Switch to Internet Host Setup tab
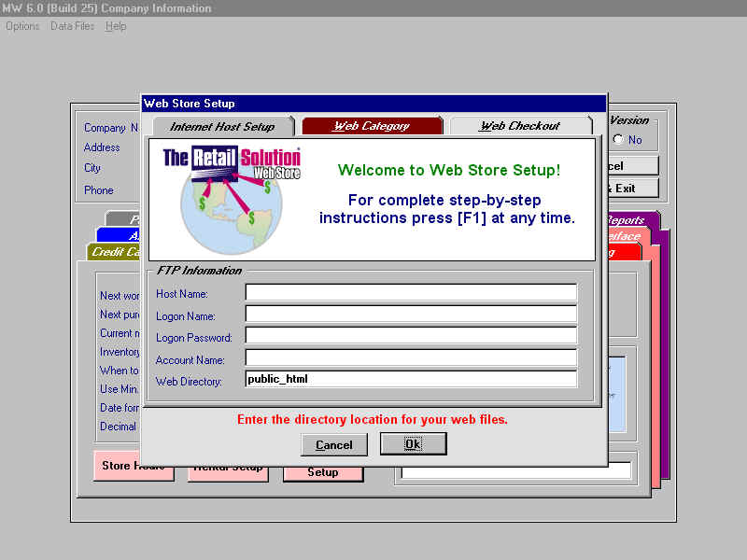Screen dimensions: 747x560 222,127
